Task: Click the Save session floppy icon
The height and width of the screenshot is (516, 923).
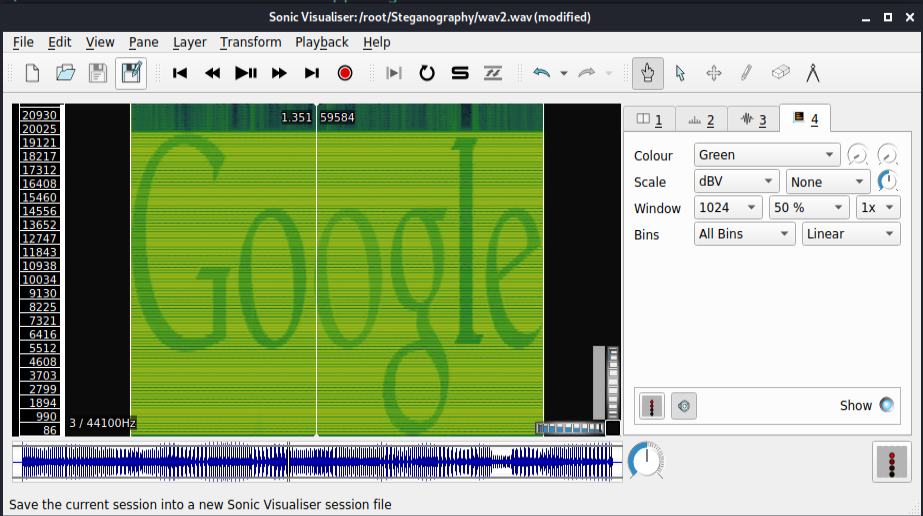Action: coord(98,74)
